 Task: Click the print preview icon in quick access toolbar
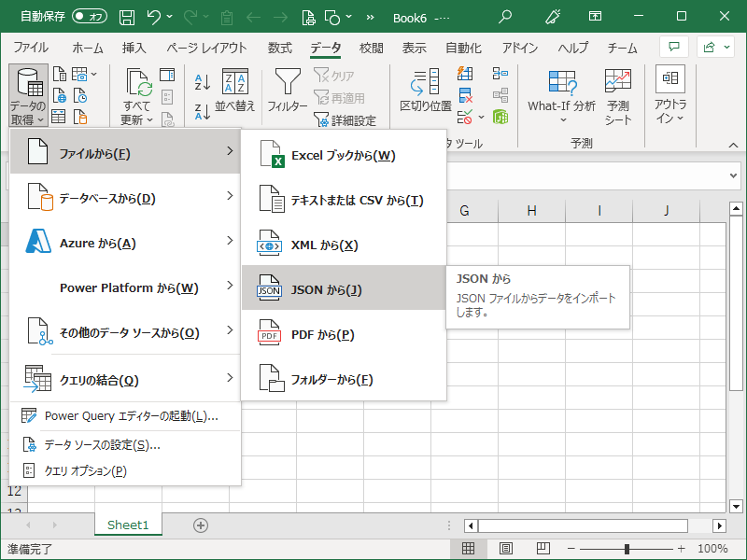(309, 18)
